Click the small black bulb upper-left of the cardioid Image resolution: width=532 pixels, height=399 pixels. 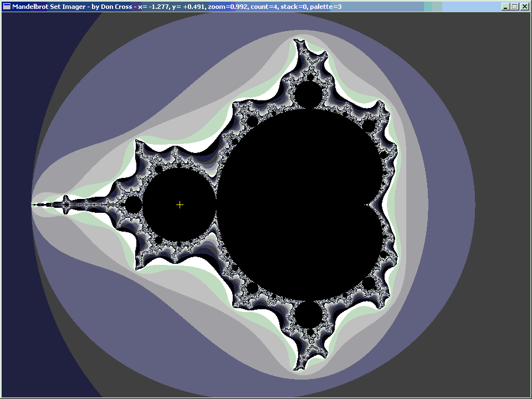(x=252, y=121)
